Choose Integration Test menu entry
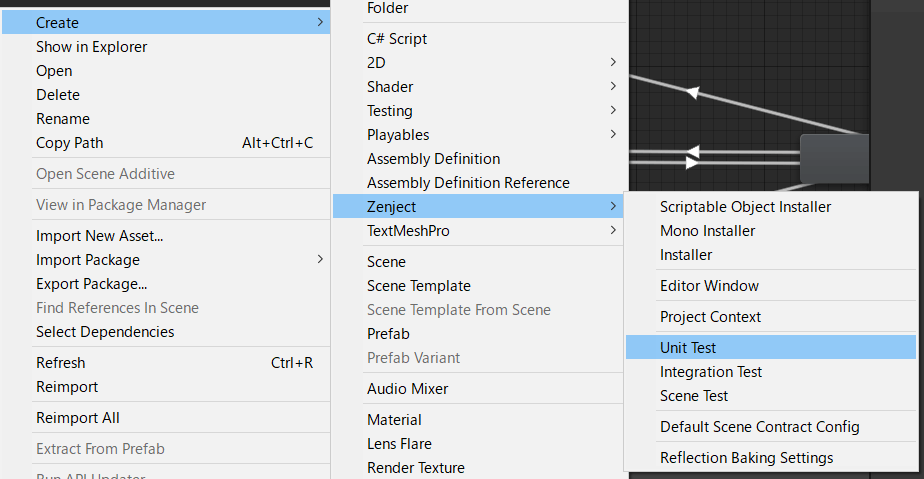Image resolution: width=924 pixels, height=479 pixels. tap(710, 372)
